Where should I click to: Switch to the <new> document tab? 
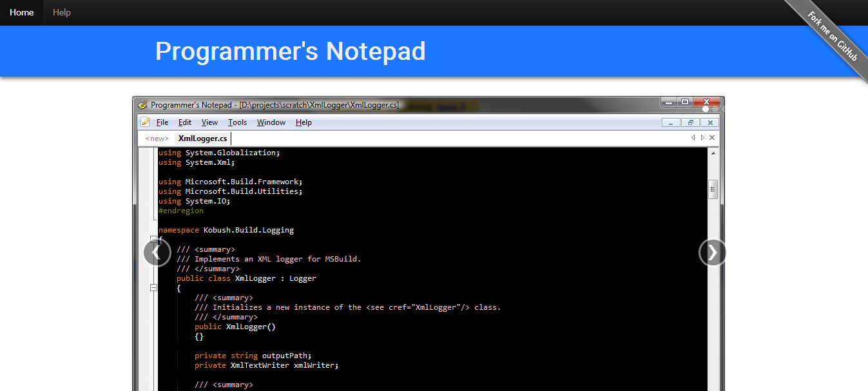pos(157,138)
